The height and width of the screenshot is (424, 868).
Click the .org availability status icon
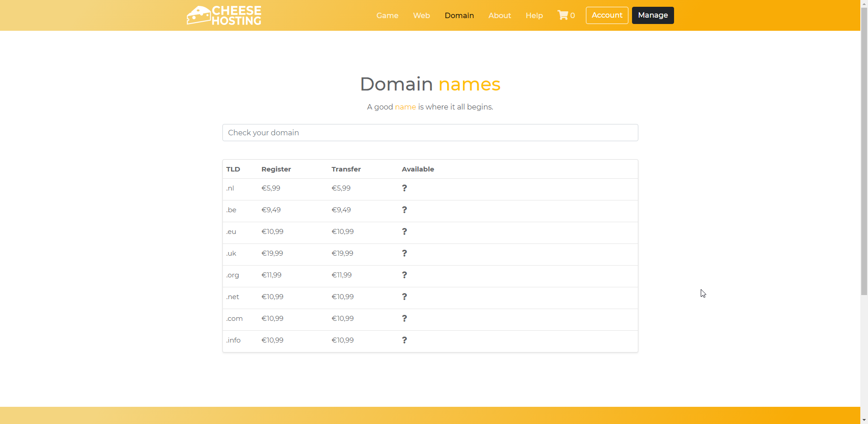(404, 275)
